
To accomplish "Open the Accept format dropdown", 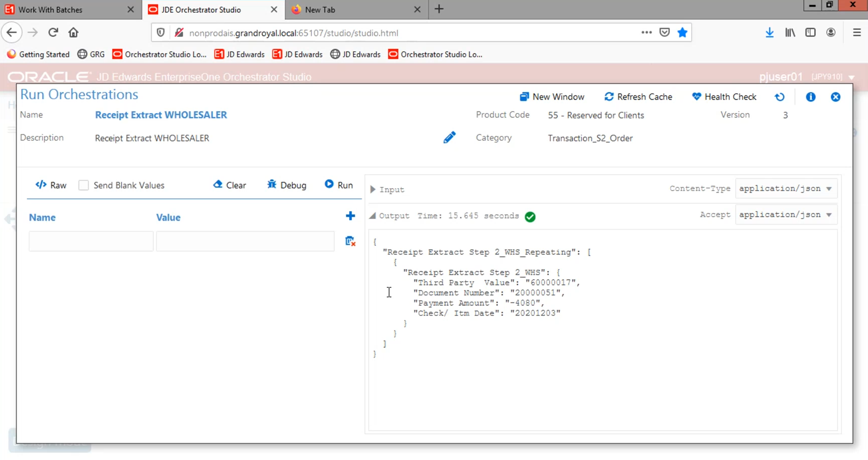I will point(786,215).
